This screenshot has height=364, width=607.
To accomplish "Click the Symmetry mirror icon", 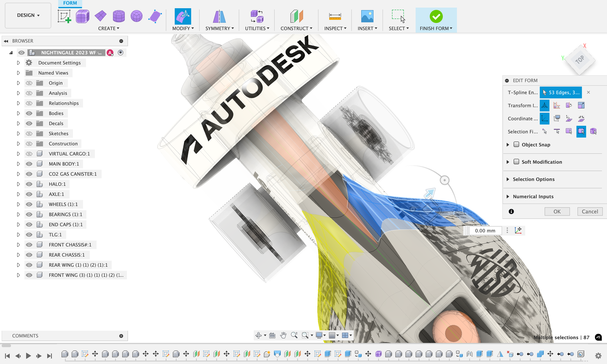I will click(219, 17).
